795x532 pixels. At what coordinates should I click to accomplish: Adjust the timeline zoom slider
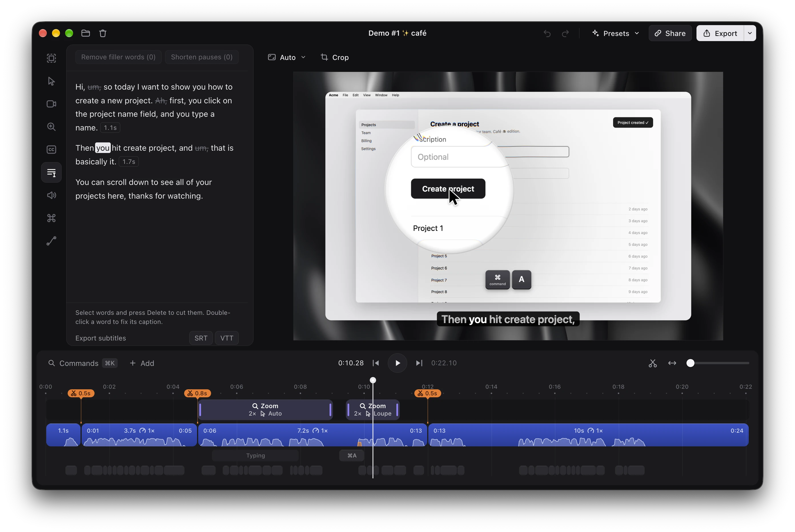pos(690,363)
